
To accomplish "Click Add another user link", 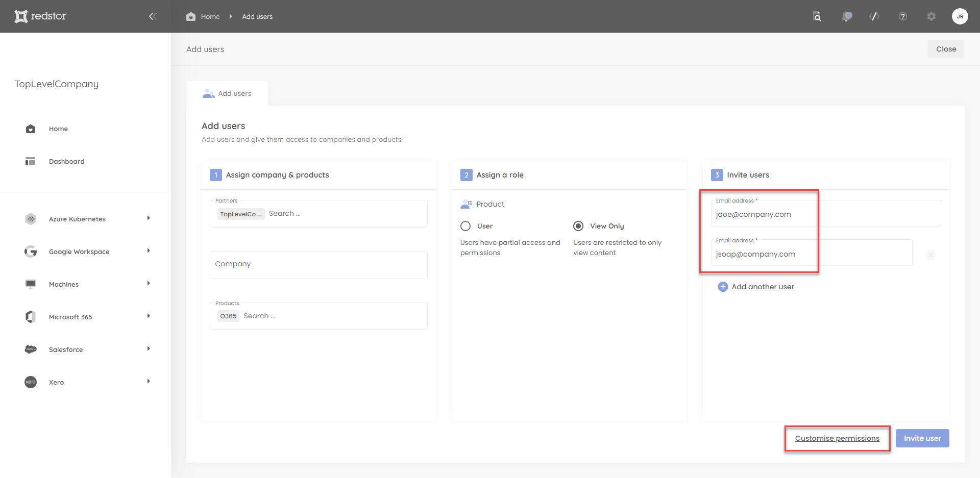I will point(763,287).
